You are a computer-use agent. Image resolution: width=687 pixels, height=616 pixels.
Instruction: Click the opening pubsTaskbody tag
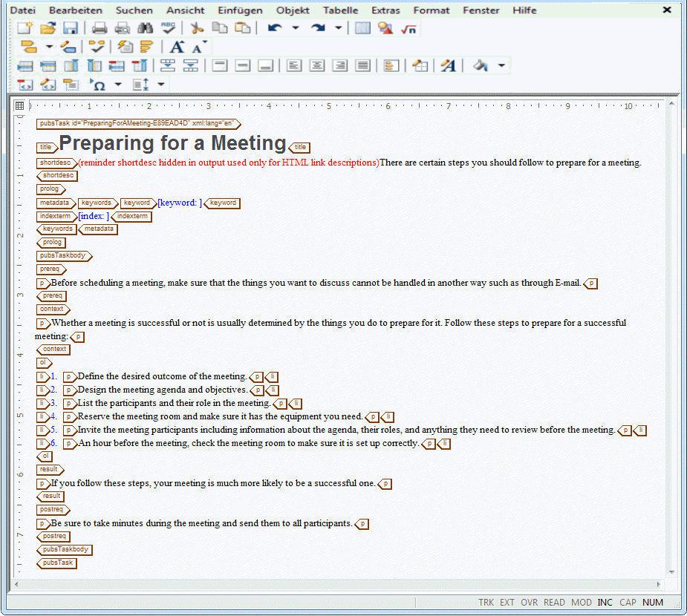coord(64,256)
